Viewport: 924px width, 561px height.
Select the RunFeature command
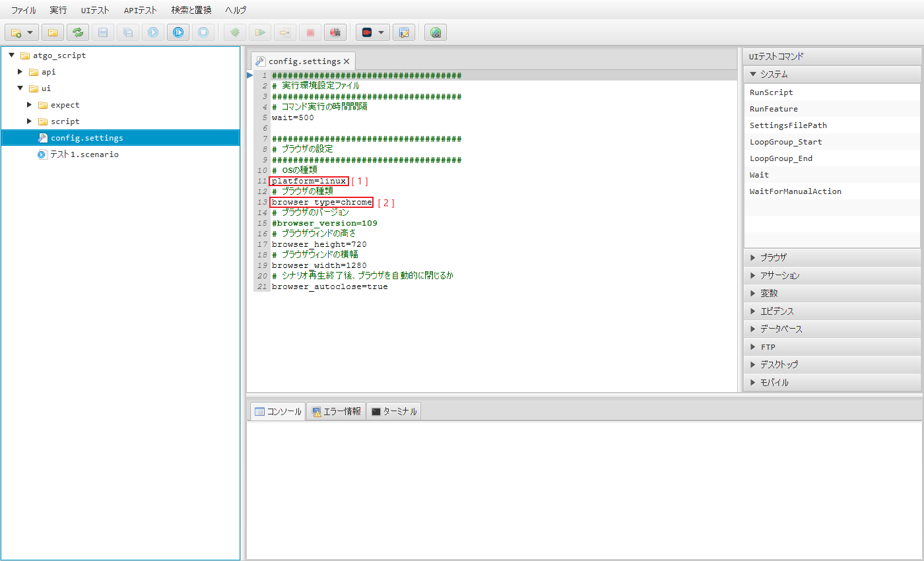[832, 109]
